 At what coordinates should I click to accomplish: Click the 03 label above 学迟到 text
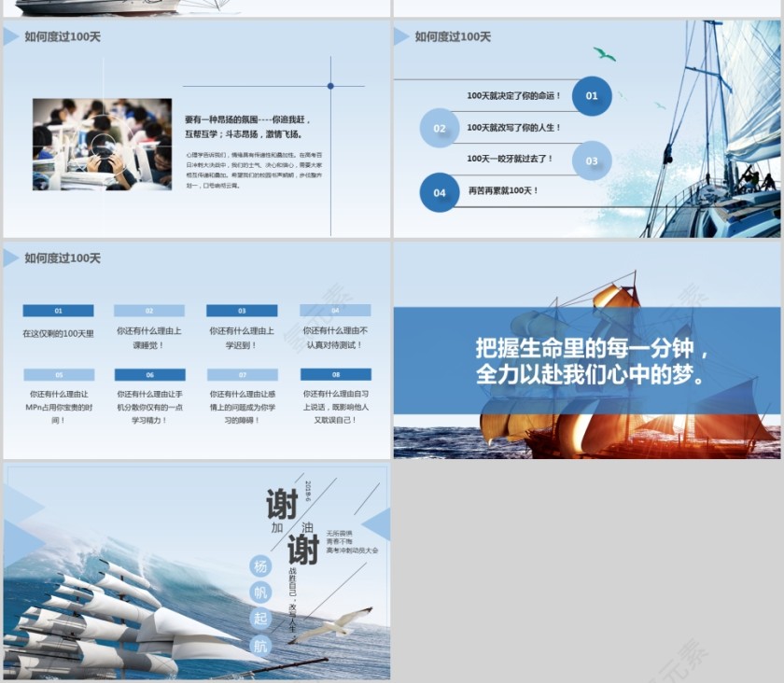click(x=242, y=311)
